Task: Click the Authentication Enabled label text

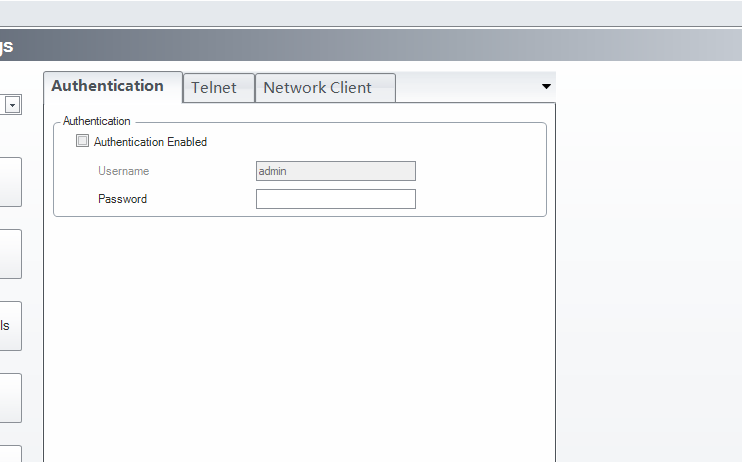Action: [x=150, y=142]
